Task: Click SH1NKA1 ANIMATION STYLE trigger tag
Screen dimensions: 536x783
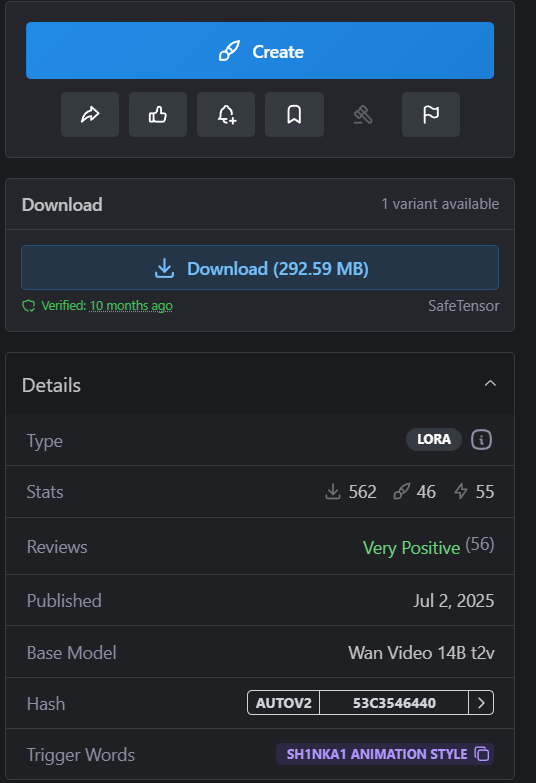Action: [377, 754]
